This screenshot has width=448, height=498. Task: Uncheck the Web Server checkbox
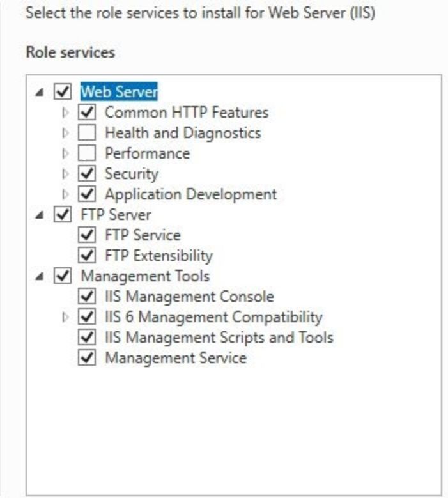click(x=62, y=92)
